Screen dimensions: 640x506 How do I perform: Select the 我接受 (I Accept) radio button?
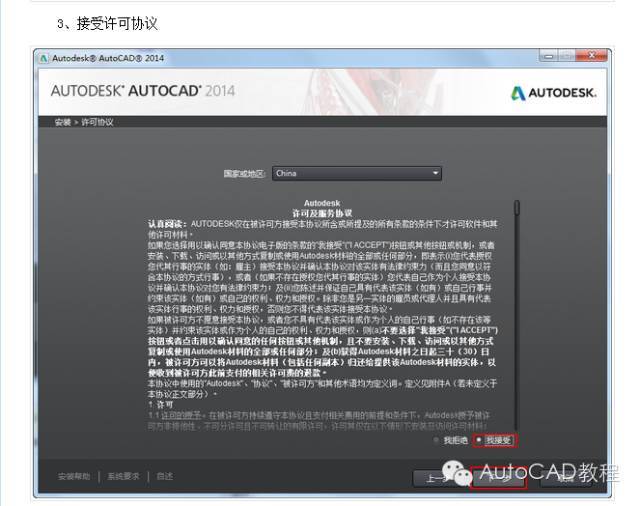point(479,440)
